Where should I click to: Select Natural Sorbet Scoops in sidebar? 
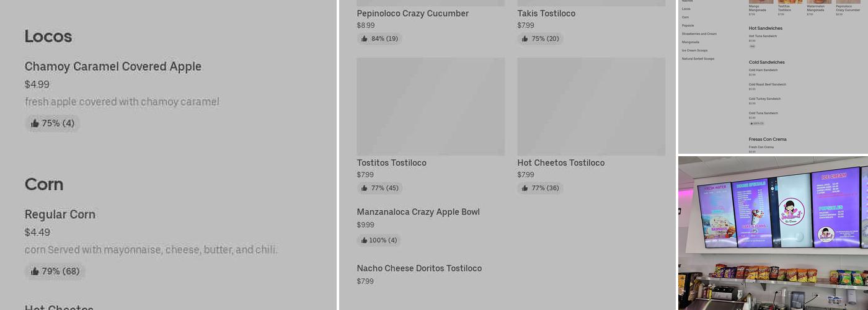(698, 59)
